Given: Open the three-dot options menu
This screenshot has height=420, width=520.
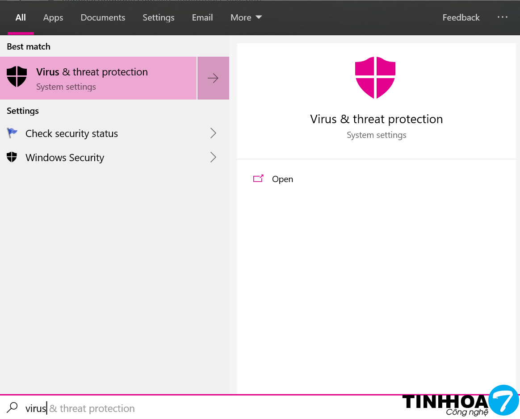Looking at the screenshot, I should coord(503,17).
